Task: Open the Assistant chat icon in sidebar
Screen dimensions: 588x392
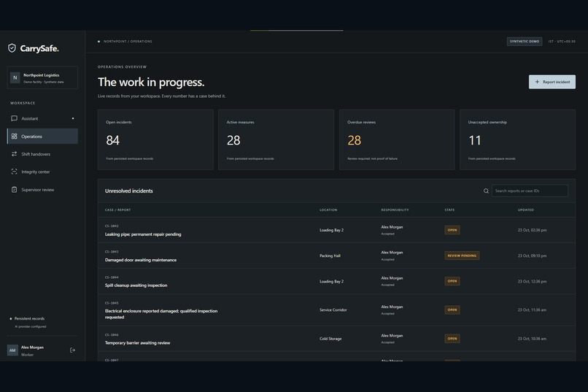Action: point(15,118)
